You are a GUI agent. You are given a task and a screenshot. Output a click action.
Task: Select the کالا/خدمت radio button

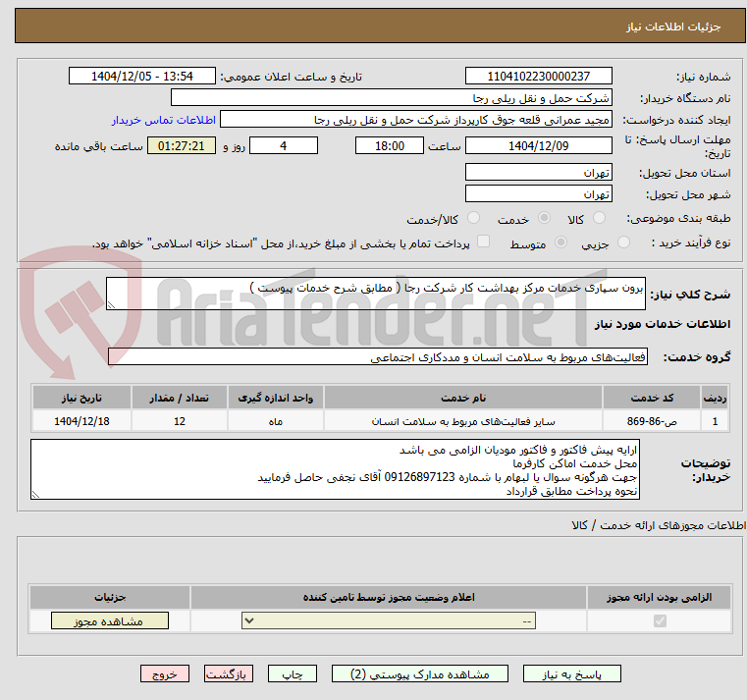point(473,218)
